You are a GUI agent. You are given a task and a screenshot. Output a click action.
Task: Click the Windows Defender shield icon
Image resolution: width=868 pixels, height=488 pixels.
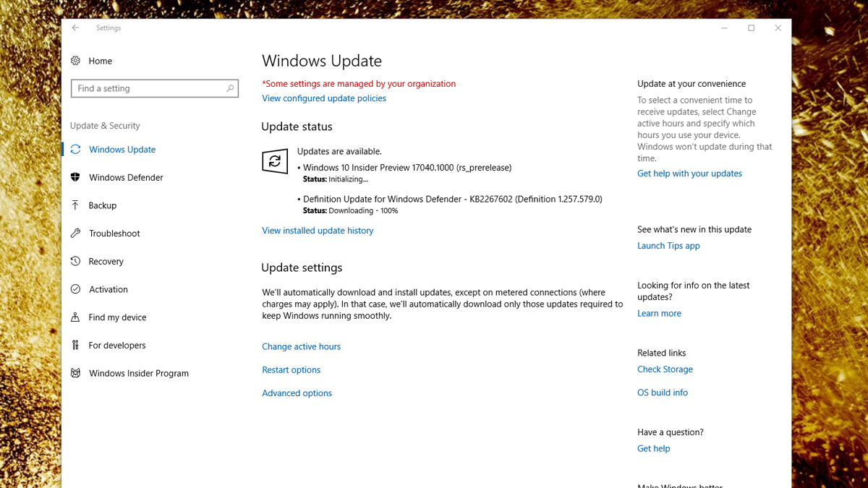(x=75, y=178)
